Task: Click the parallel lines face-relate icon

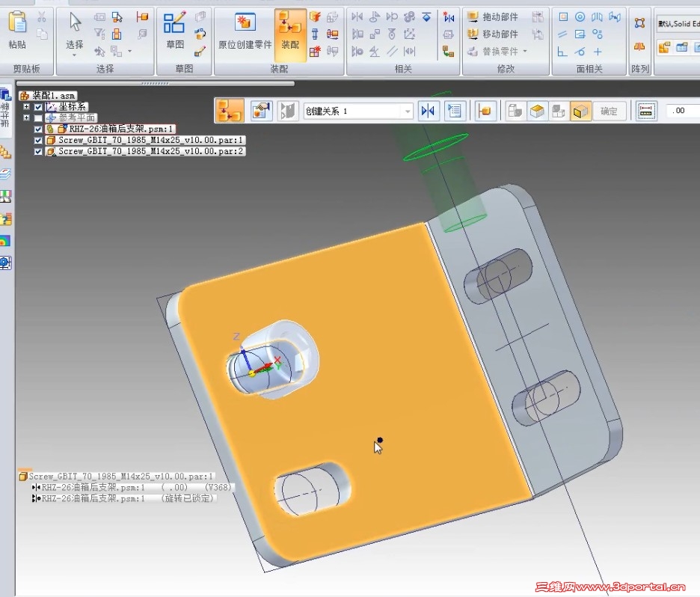Action: point(562,34)
